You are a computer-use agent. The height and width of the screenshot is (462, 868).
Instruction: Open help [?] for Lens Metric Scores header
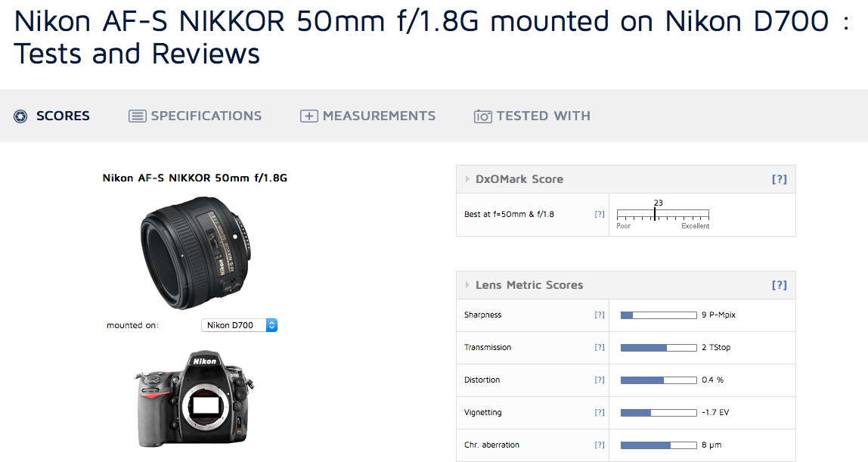click(779, 285)
